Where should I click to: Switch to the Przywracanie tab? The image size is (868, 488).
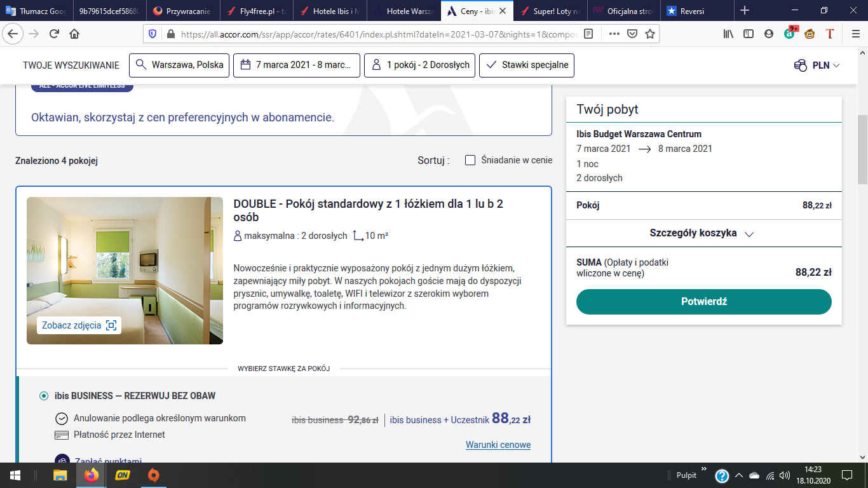184,11
